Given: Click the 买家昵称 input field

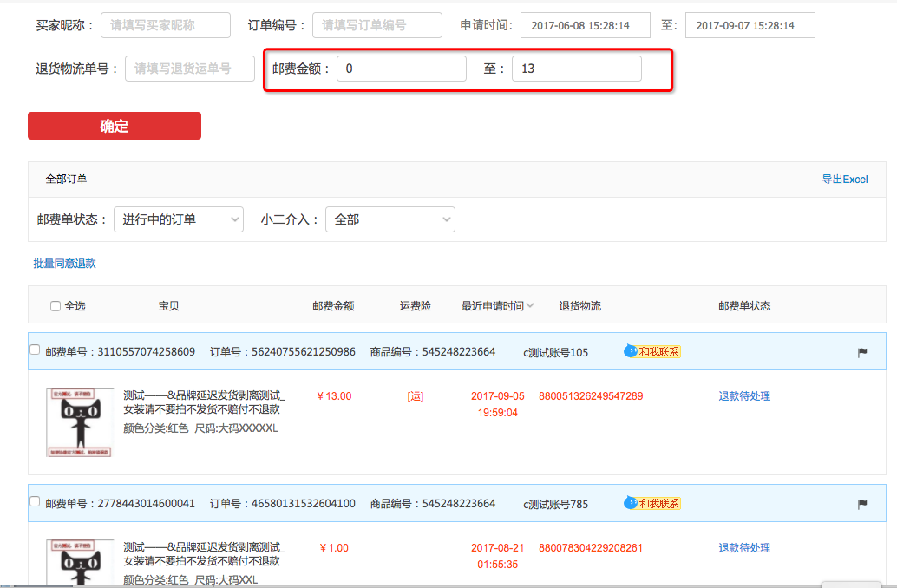Looking at the screenshot, I should click(166, 26).
